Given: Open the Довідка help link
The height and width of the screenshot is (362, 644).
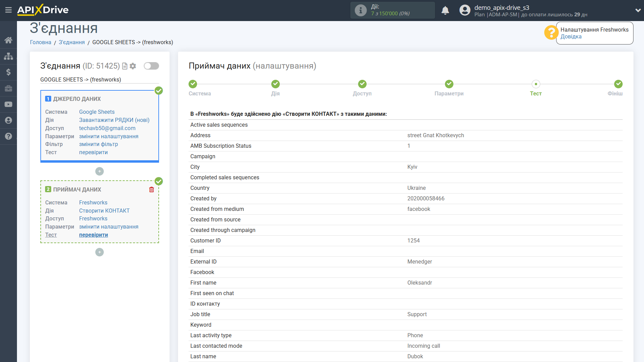Looking at the screenshot, I should tap(571, 37).
